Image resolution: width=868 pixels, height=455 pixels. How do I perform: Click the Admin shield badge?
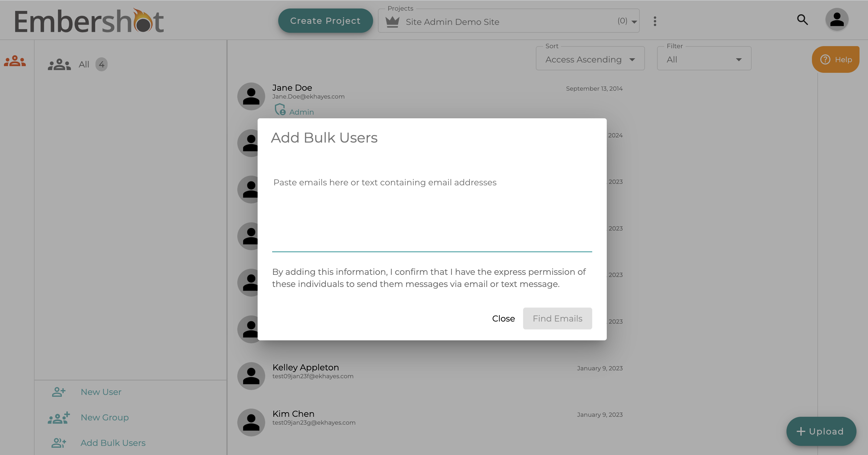pos(280,110)
